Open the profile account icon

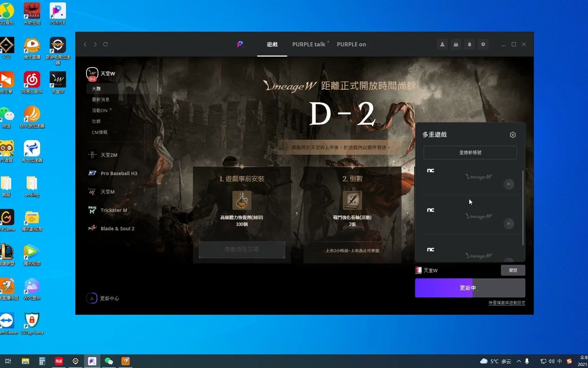442,44
